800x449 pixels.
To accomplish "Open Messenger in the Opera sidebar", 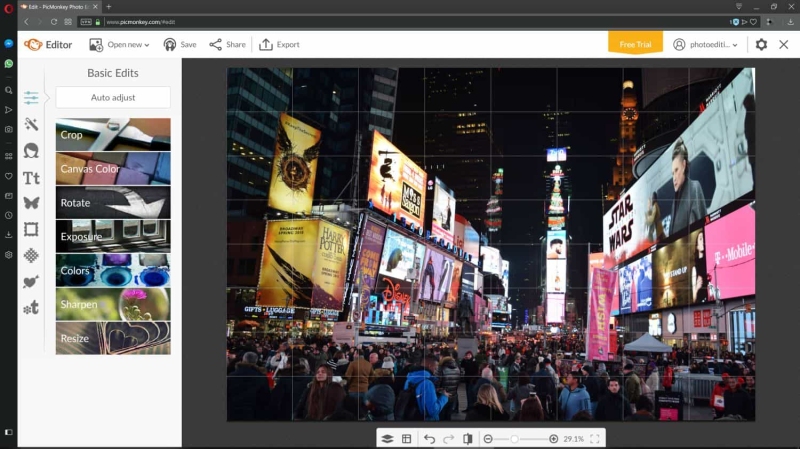I will click(8, 44).
